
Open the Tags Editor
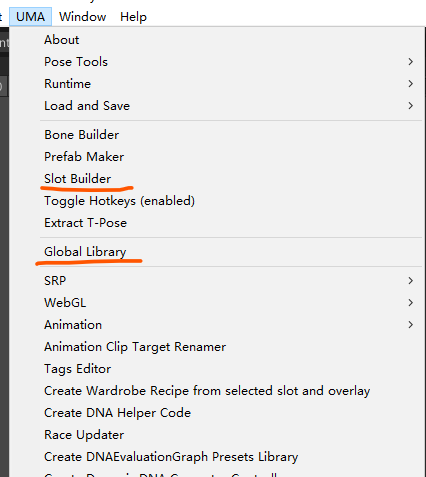point(77,369)
